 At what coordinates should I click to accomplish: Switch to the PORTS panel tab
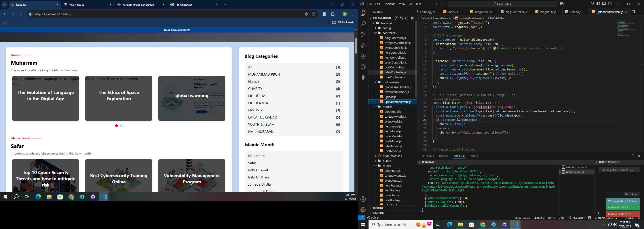[x=474, y=156]
